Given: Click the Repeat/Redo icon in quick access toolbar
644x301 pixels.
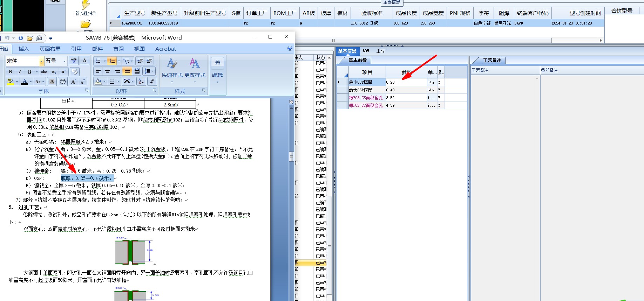Looking at the screenshot, I should pyautogui.click(x=21, y=38).
